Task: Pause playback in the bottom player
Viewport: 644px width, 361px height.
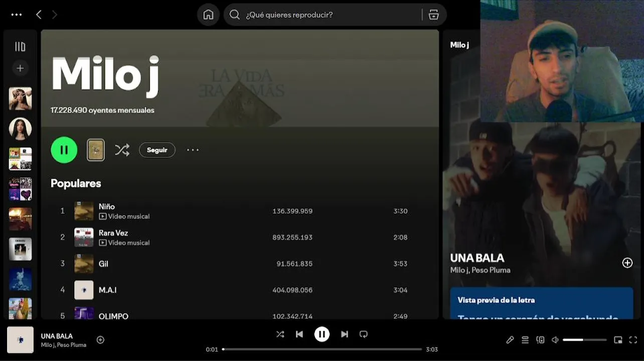Action: click(322, 334)
